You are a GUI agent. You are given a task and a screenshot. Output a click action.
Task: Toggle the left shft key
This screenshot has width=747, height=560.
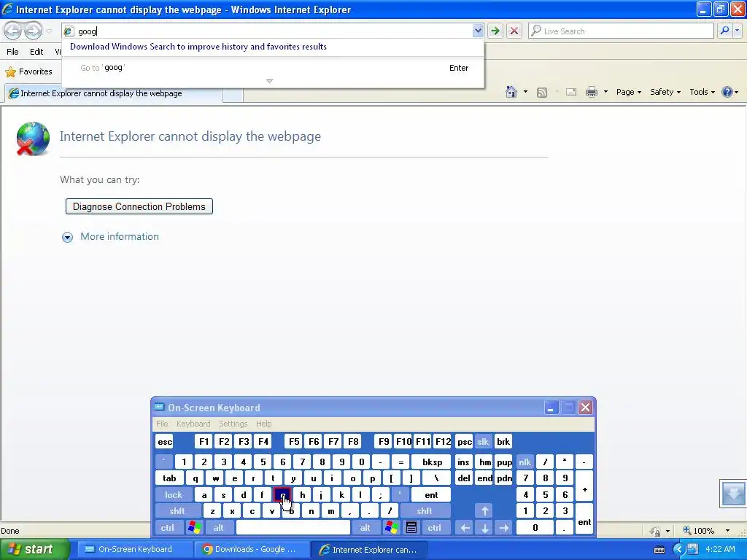click(x=177, y=511)
